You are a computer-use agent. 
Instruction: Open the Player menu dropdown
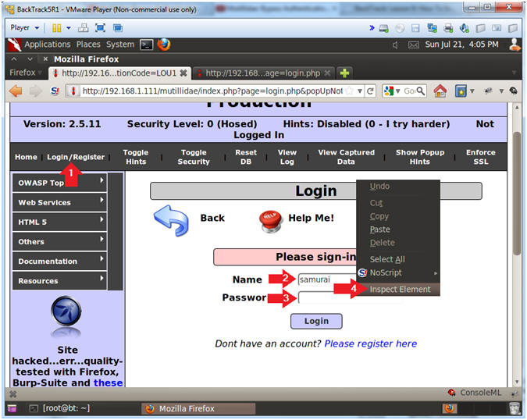tap(24, 27)
